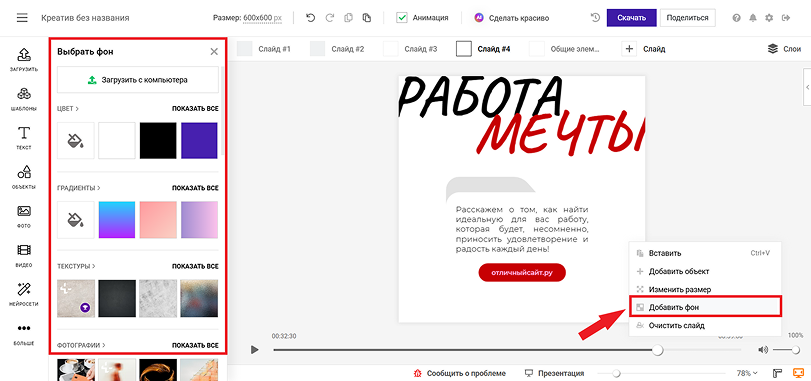The image size is (811, 381).
Task: Click the Скачать download button
Action: tap(632, 18)
